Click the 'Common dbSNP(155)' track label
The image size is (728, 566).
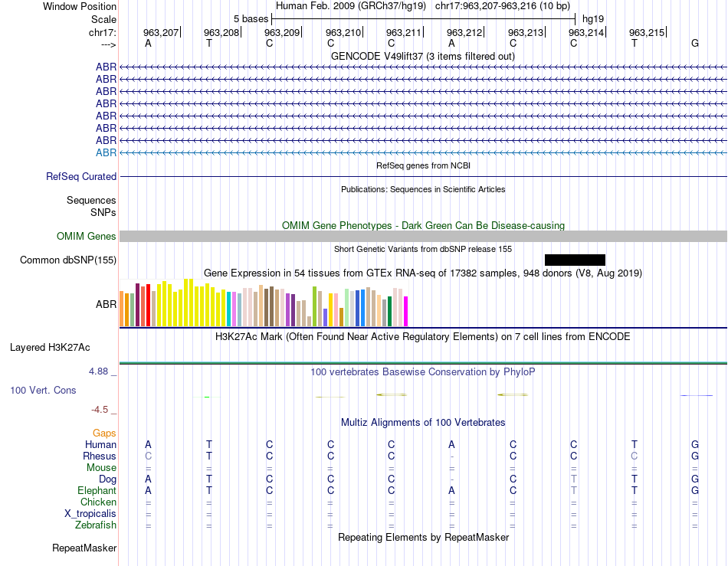pos(67,260)
